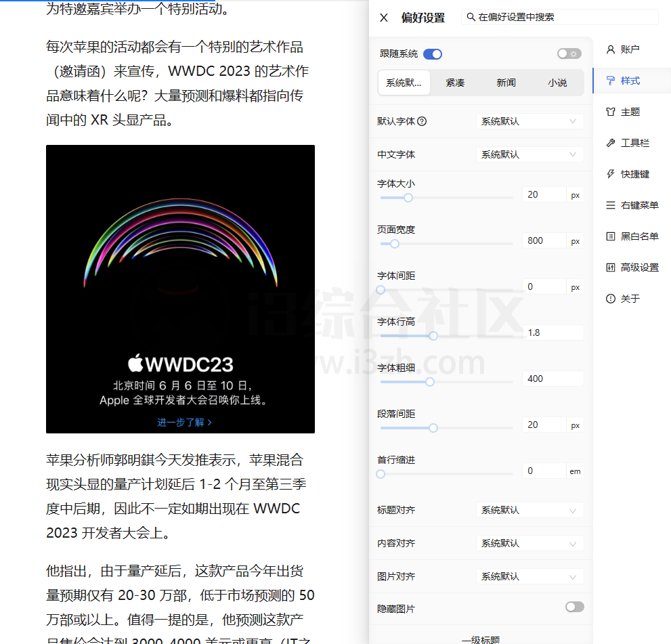This screenshot has width=671, height=644.
Task: Click the 标题对齐 dropdown chevron arrow
Action: tap(573, 510)
